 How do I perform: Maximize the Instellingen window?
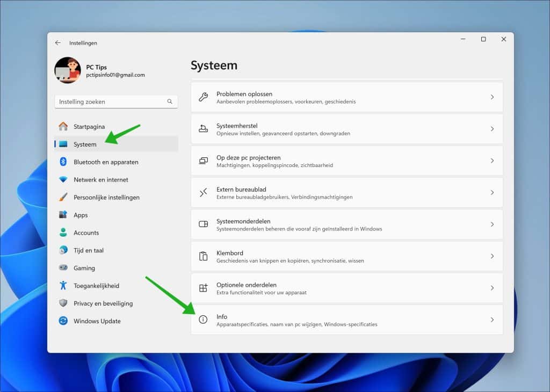pos(483,39)
